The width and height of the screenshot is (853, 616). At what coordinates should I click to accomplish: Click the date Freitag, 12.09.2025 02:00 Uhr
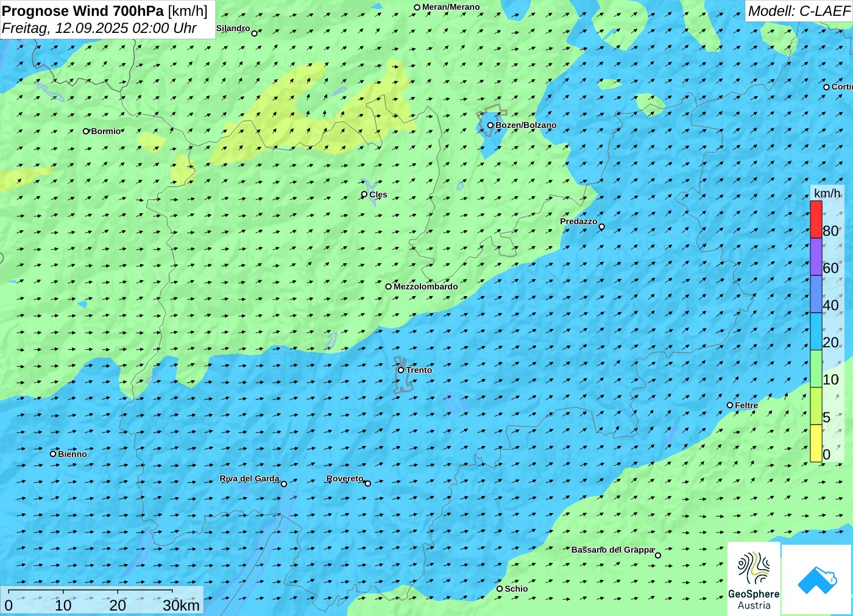(99, 28)
